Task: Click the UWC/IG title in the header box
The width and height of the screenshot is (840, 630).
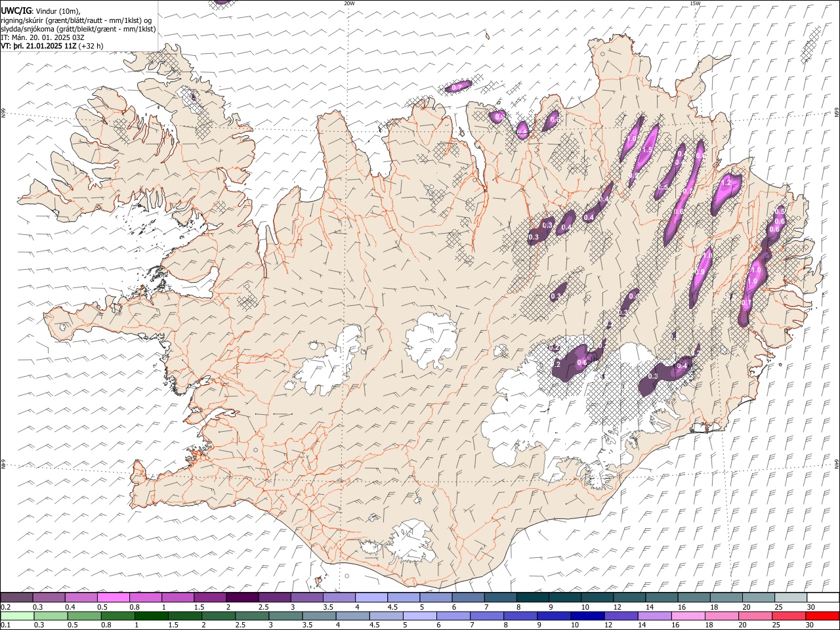Action: point(15,10)
